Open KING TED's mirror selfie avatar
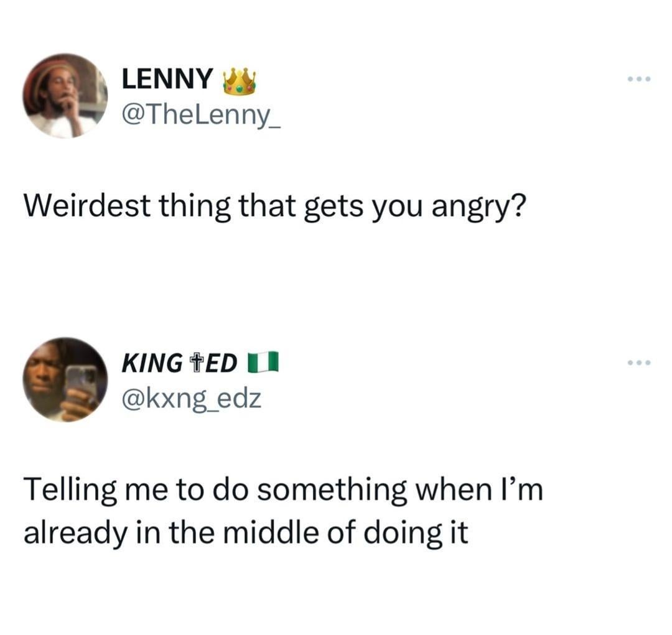The image size is (672, 635). (65, 379)
